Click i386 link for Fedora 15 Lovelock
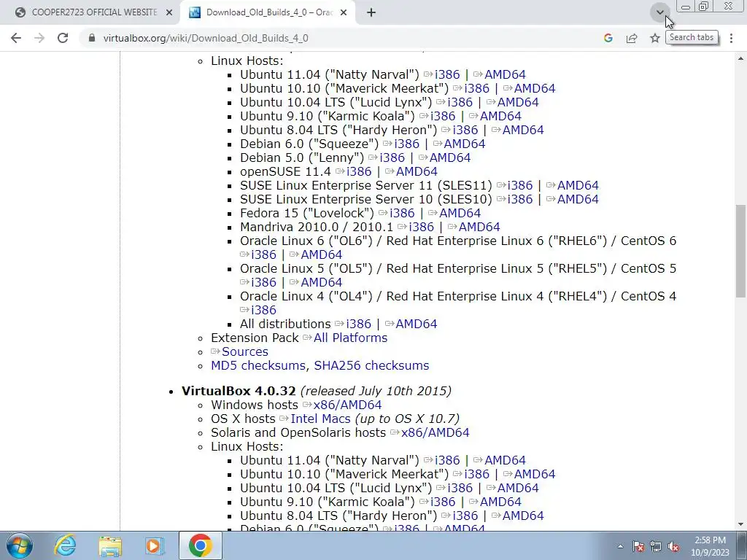 [x=402, y=214]
